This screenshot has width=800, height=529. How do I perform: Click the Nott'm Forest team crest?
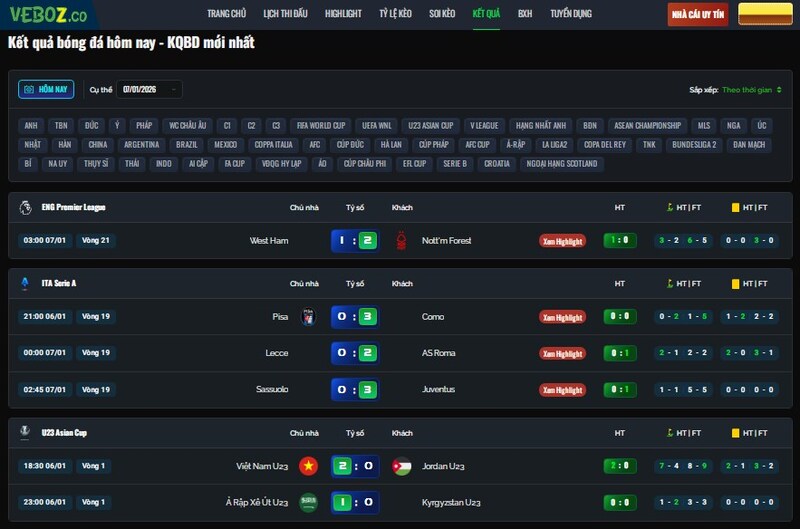click(401, 240)
